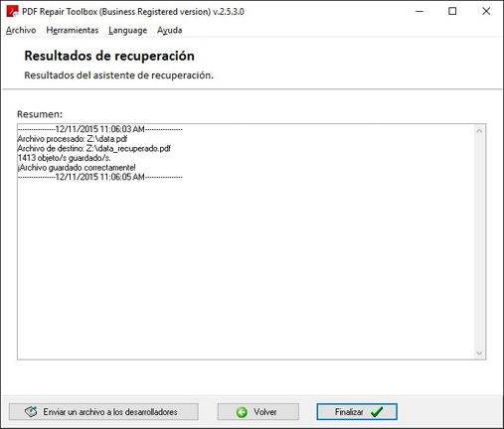This screenshot has width=504, height=429.
Task: Click the Finalizar button
Action: click(x=357, y=412)
